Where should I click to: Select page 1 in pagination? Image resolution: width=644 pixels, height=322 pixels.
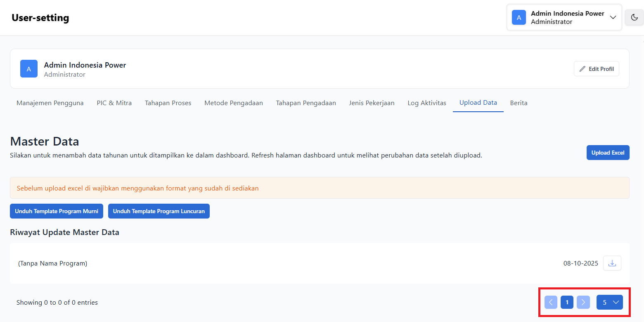point(567,302)
